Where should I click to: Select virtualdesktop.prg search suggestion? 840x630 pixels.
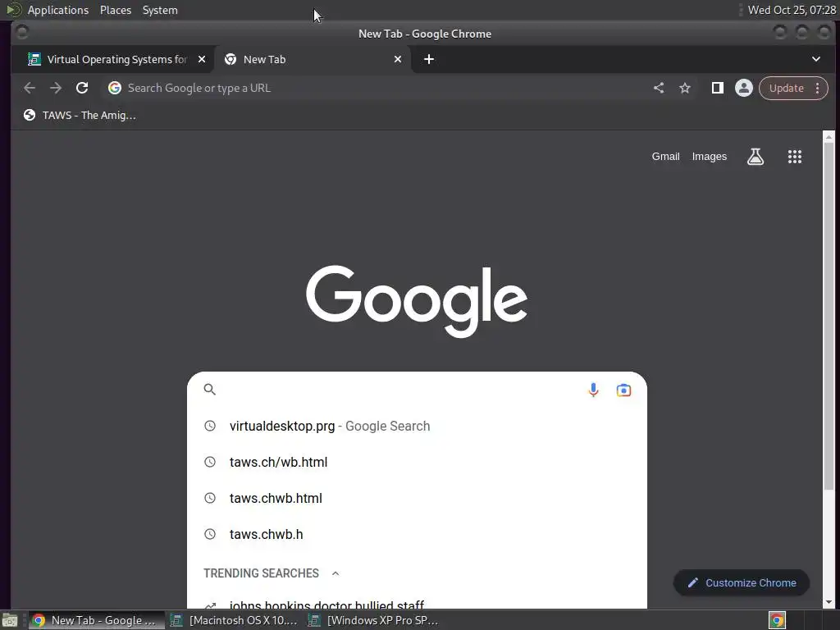point(417,426)
